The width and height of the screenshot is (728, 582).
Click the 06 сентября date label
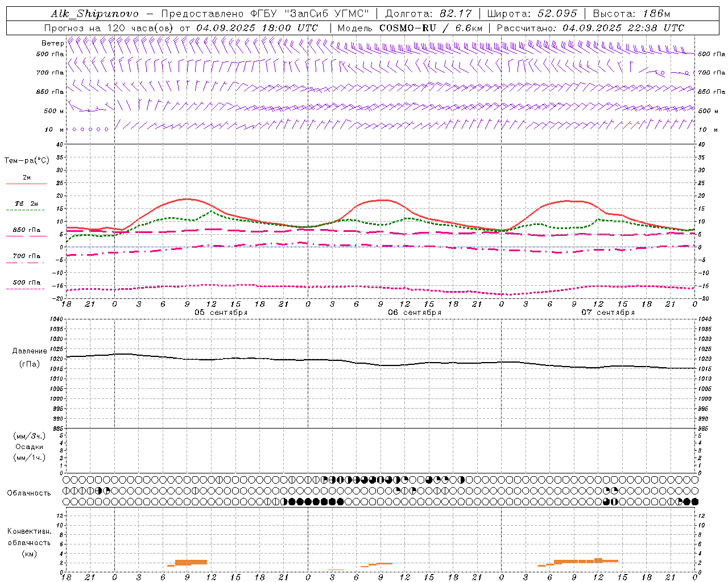(415, 313)
